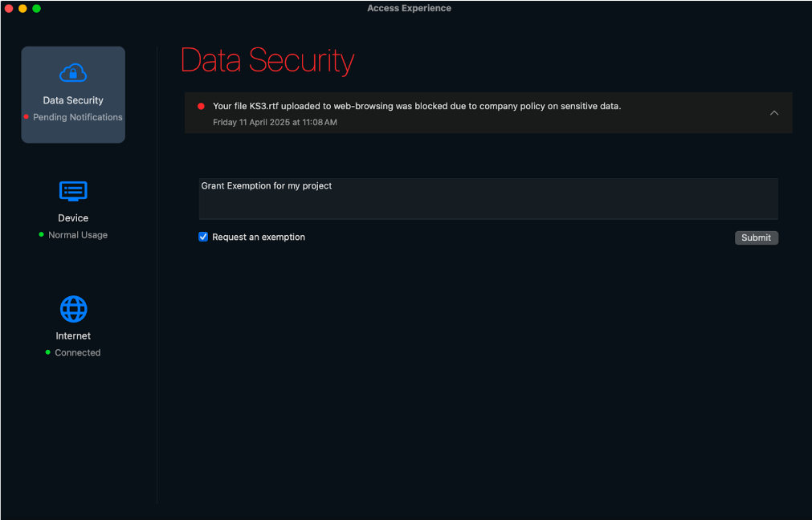Click the Internet globe icon
812x520 pixels.
pyautogui.click(x=73, y=309)
